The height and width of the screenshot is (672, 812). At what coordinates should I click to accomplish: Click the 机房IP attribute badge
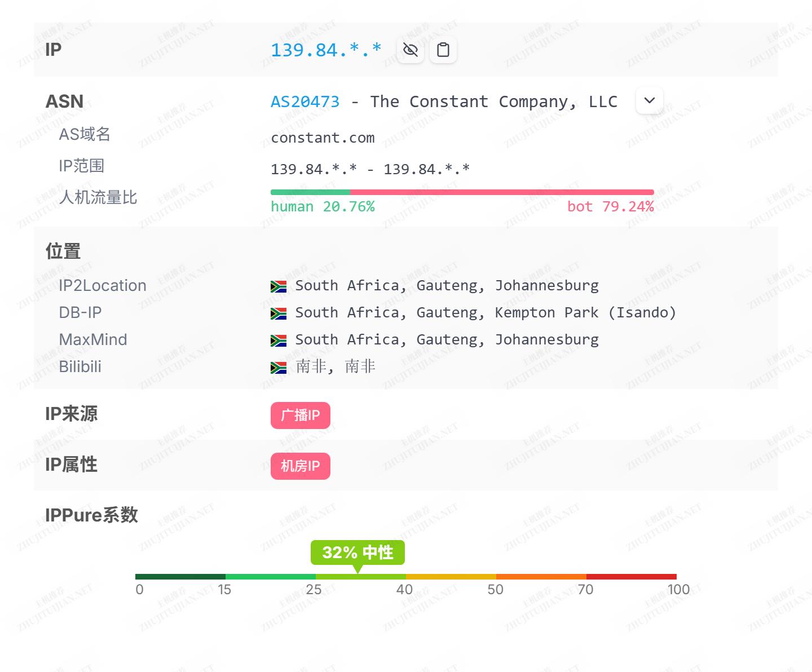click(300, 466)
